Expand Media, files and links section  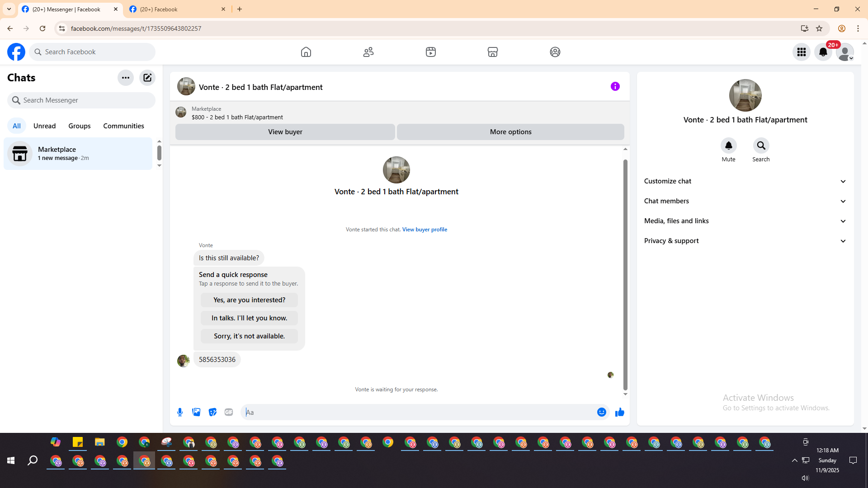745,221
